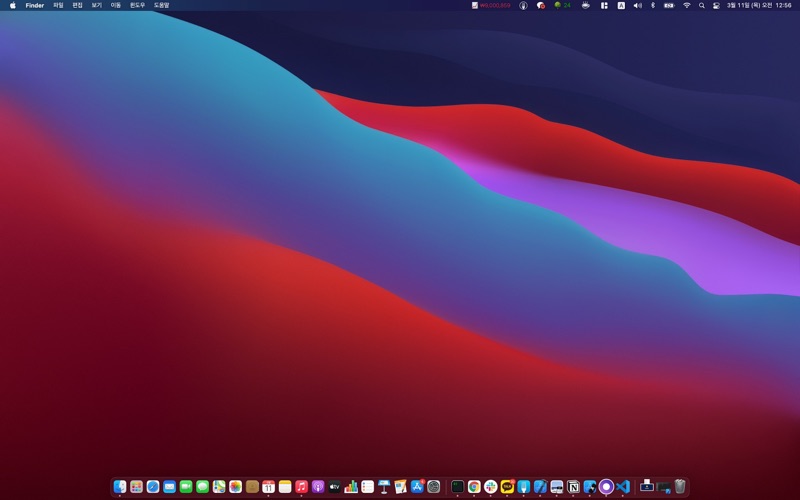Click the date and time clock
The width and height of the screenshot is (800, 500).
pos(759,5)
